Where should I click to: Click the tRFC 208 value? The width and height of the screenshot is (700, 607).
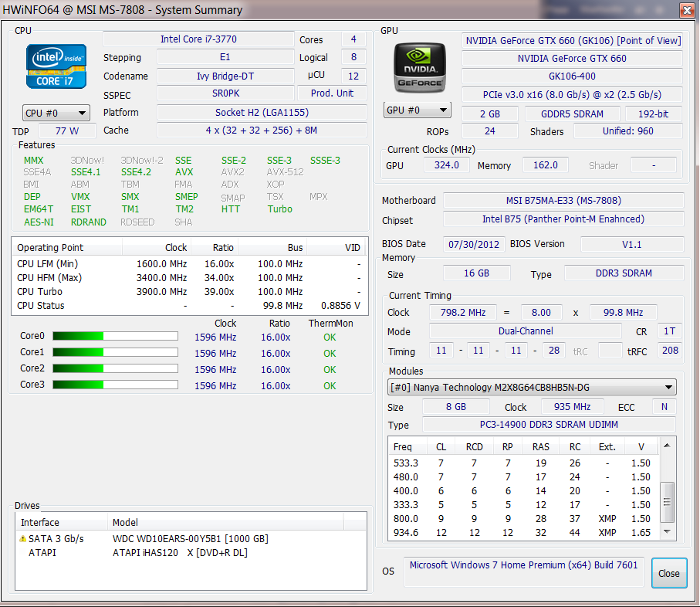pos(670,350)
